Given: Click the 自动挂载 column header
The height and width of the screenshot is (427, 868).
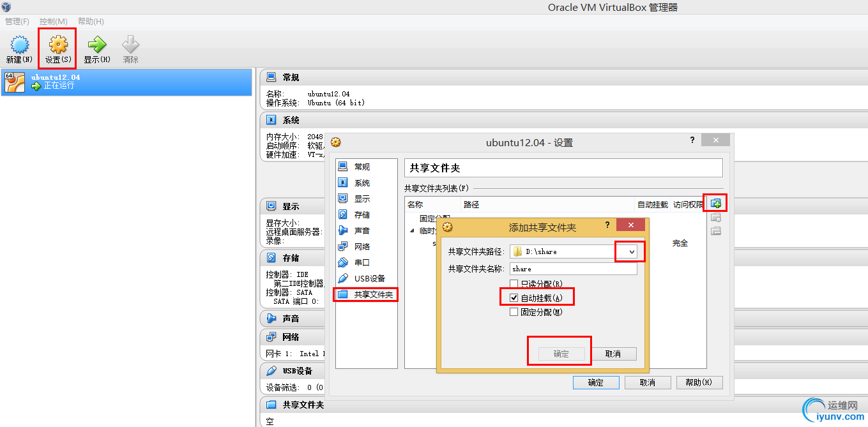Looking at the screenshot, I should pyautogui.click(x=653, y=204).
